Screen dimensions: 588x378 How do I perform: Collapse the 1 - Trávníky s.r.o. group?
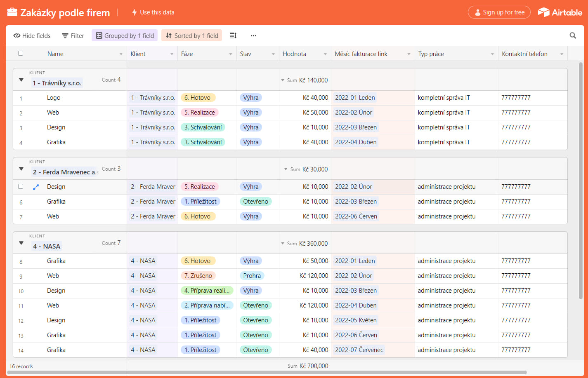tap(21, 80)
